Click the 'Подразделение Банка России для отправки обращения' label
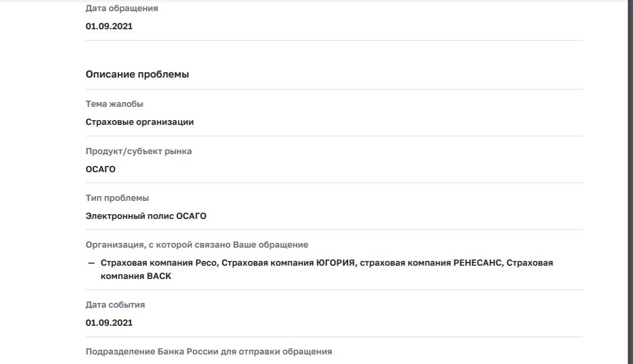Viewport: 633px width, 364px height. point(209,351)
